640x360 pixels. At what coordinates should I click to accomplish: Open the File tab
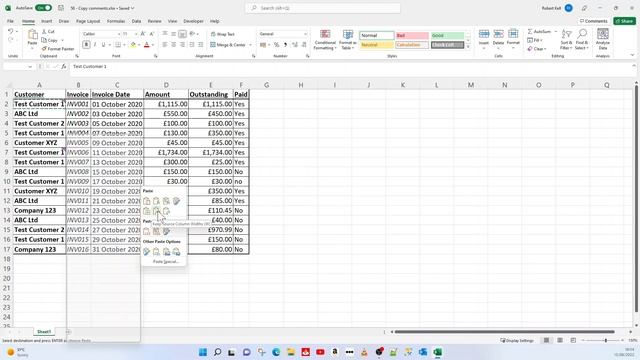pos(10,21)
